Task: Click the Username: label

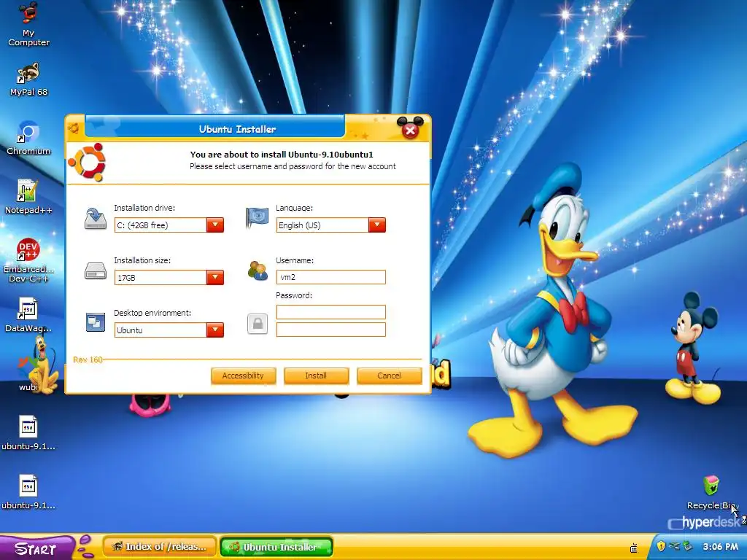Action: pyautogui.click(x=295, y=260)
